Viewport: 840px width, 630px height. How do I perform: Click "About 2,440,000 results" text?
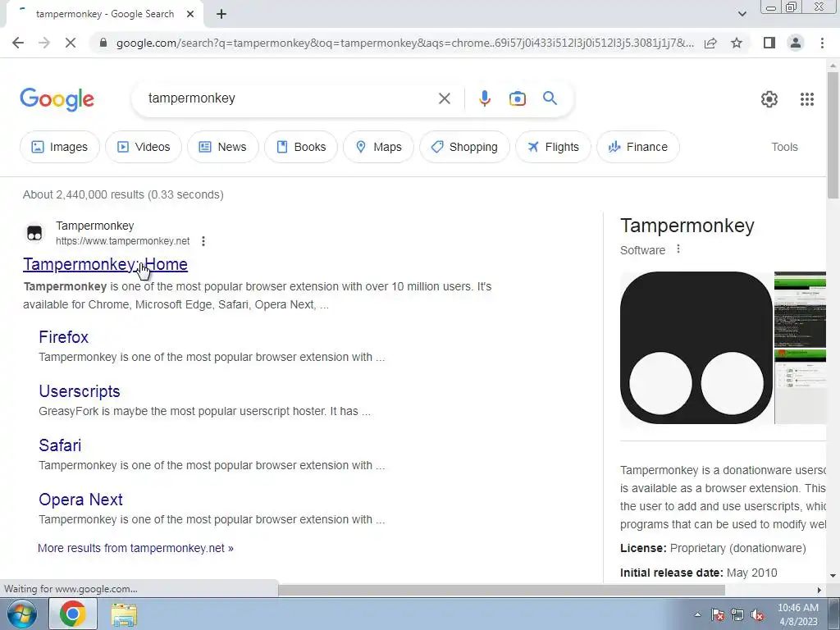pos(84,194)
